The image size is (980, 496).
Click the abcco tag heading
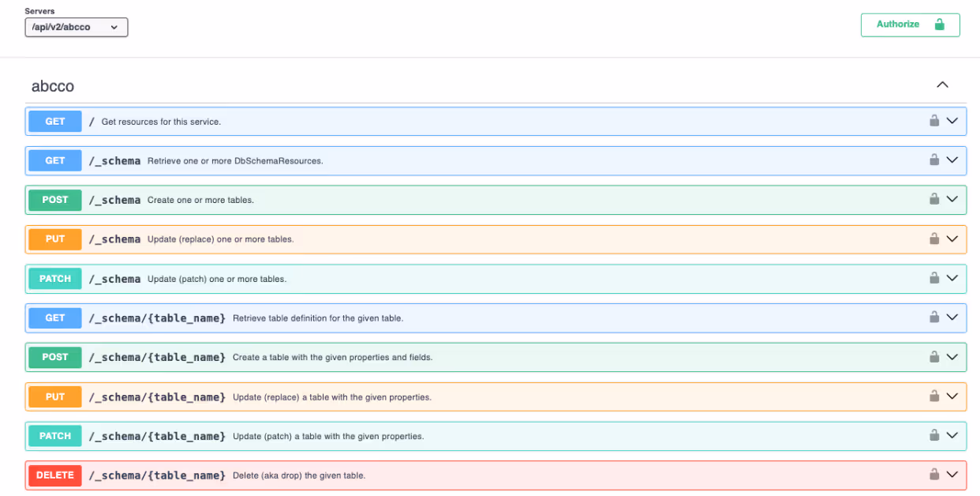click(53, 86)
